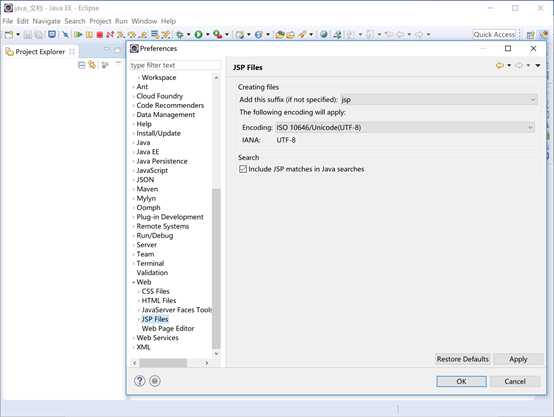This screenshot has width=554, height=417.
Task: Click the Save toolbar icon in Eclipse
Action: 28,35
